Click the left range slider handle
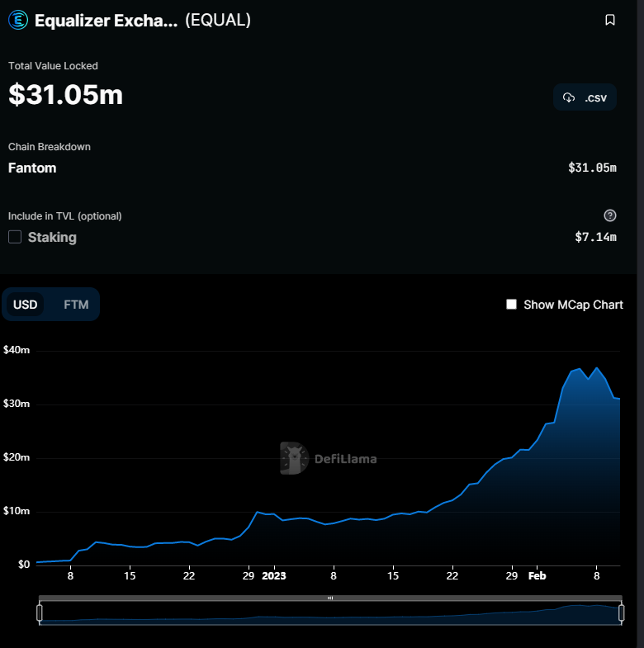This screenshot has height=648, width=644. [x=40, y=613]
